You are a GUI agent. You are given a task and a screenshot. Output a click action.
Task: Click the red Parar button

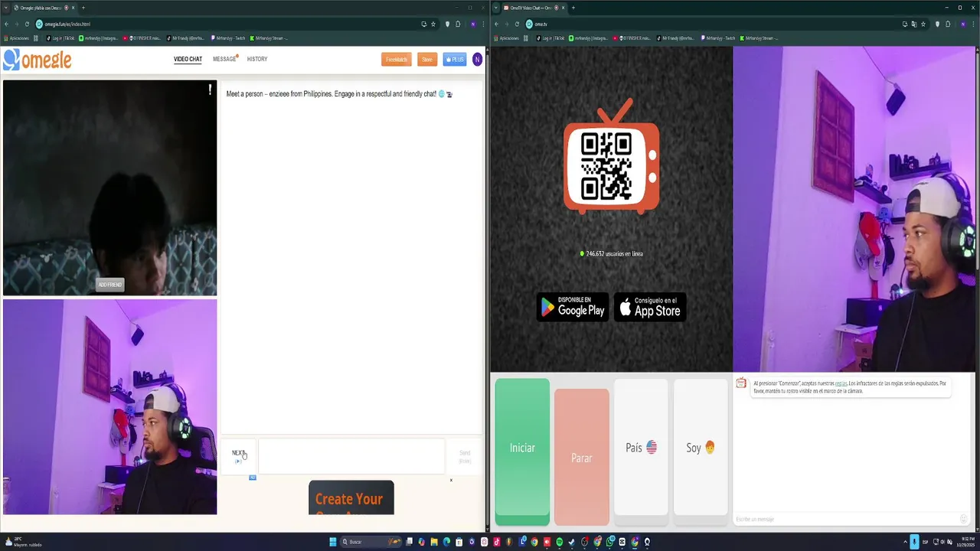pos(582,457)
